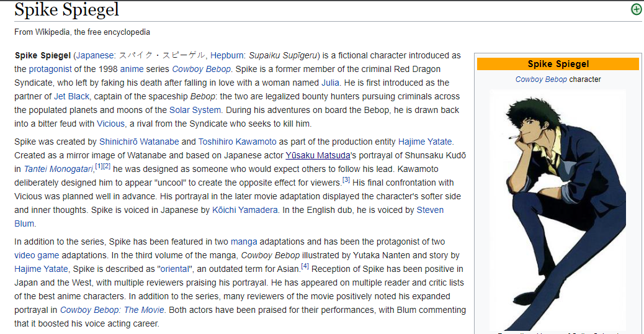Open Shinichirō Watanabe's article
The width and height of the screenshot is (644, 334).
point(139,142)
